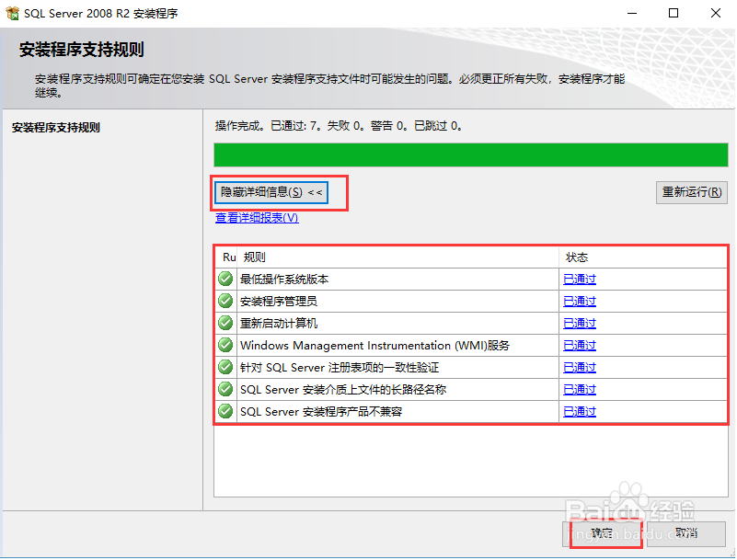737x560 pixels.
Task: Open 已通过 status link for 安装程序管理员
Action: 580,301
